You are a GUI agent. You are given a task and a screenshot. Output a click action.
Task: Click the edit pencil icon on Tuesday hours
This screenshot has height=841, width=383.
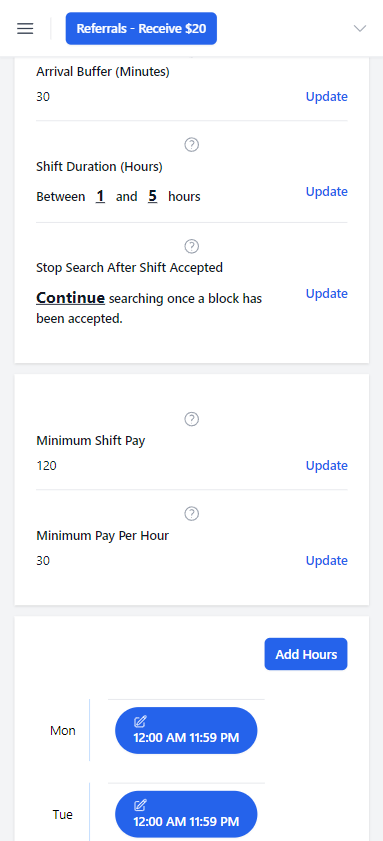[140, 805]
